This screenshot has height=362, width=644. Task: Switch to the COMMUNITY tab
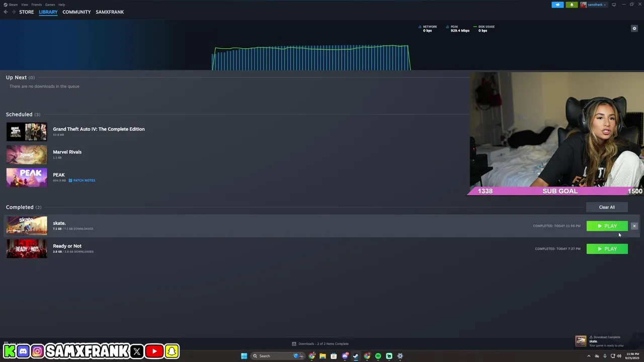tap(76, 12)
